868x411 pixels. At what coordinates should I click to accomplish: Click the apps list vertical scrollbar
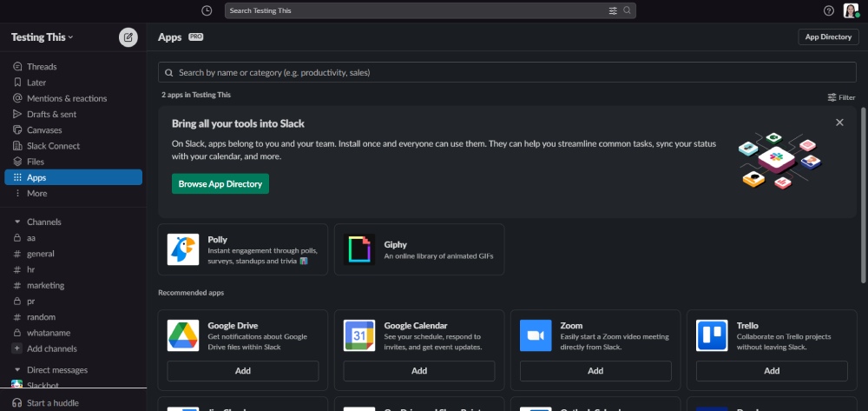pyautogui.click(x=864, y=196)
